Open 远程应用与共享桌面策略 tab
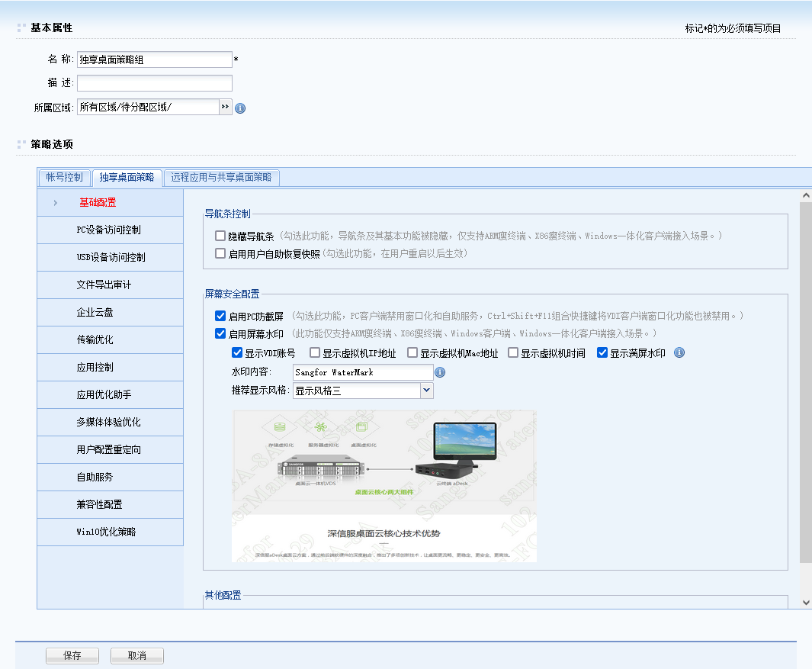 (221, 177)
